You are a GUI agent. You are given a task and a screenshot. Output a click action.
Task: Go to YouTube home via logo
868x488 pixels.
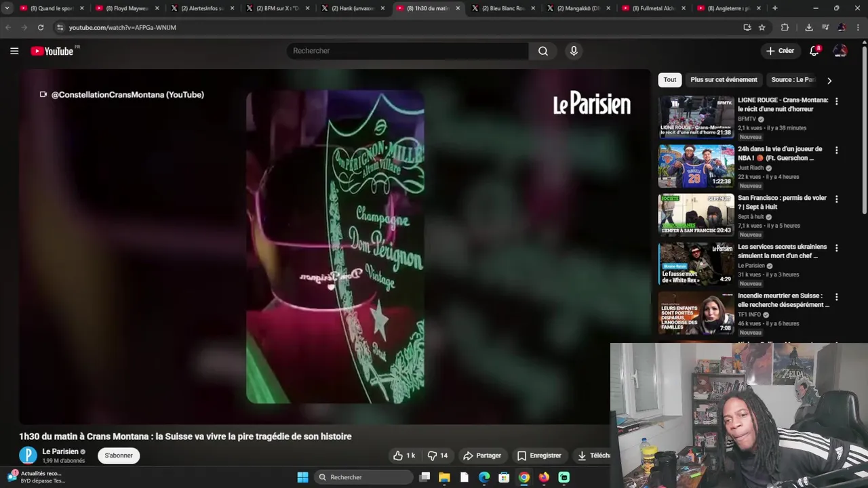pyautogui.click(x=52, y=51)
